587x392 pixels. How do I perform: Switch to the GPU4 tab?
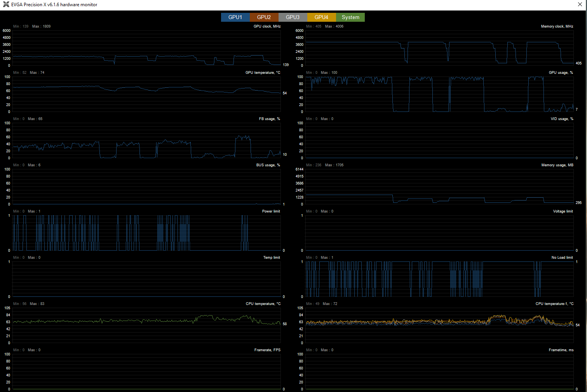click(322, 17)
